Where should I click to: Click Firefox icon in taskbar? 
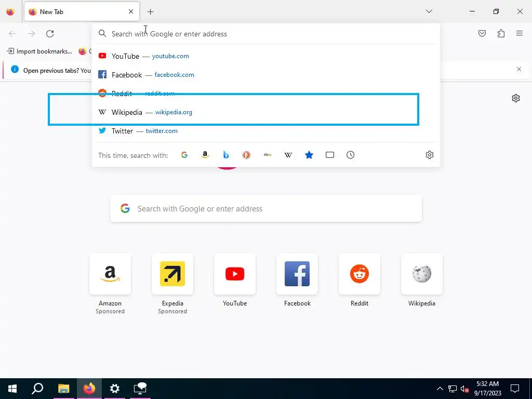(x=89, y=389)
